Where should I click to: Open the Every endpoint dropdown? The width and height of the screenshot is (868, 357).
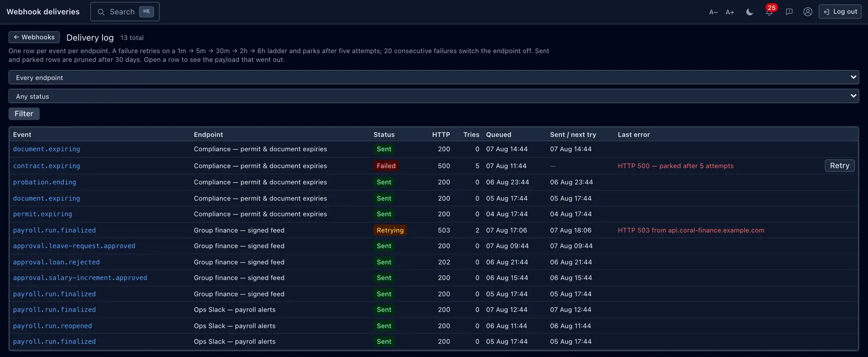click(434, 77)
